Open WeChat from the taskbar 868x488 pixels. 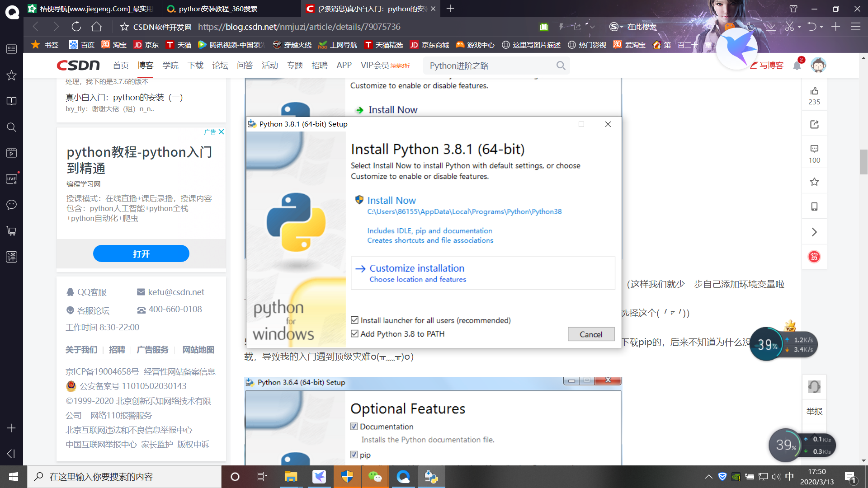[x=375, y=477]
